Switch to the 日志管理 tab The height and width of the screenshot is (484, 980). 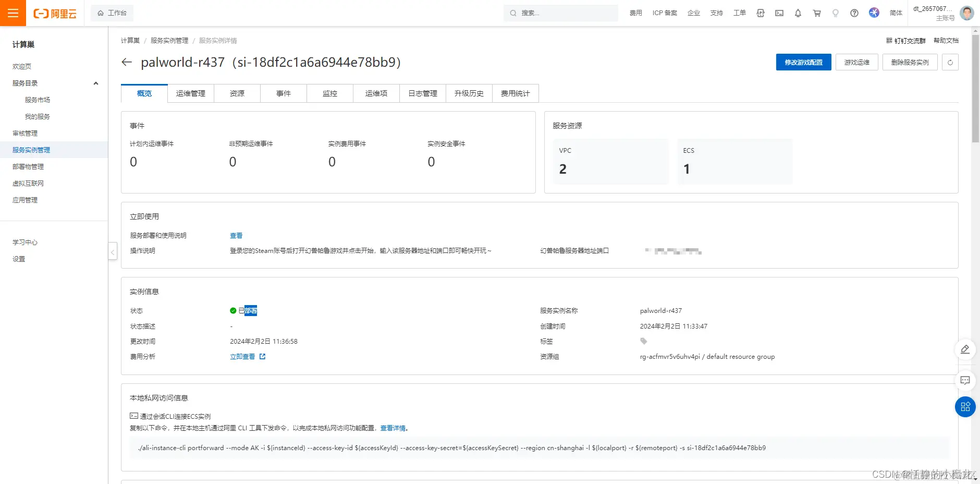[423, 93]
